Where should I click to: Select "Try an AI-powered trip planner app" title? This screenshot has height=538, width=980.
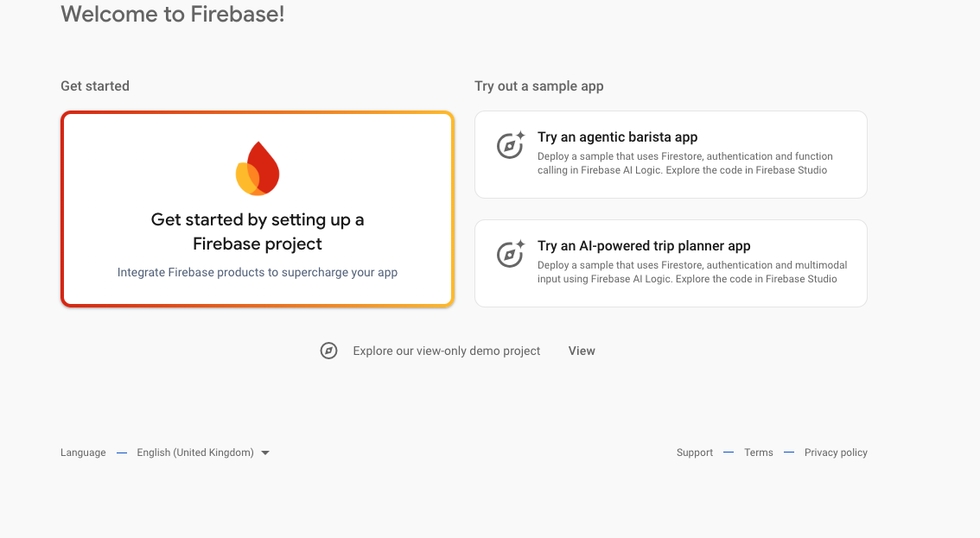click(x=644, y=246)
